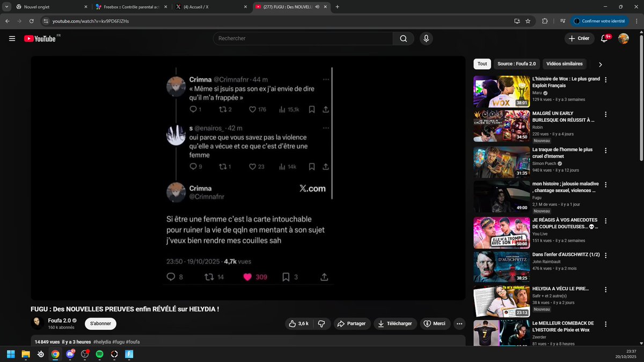This screenshot has width=644, height=362.
Task: Click the #fugu hashtag
Action: pos(119,342)
